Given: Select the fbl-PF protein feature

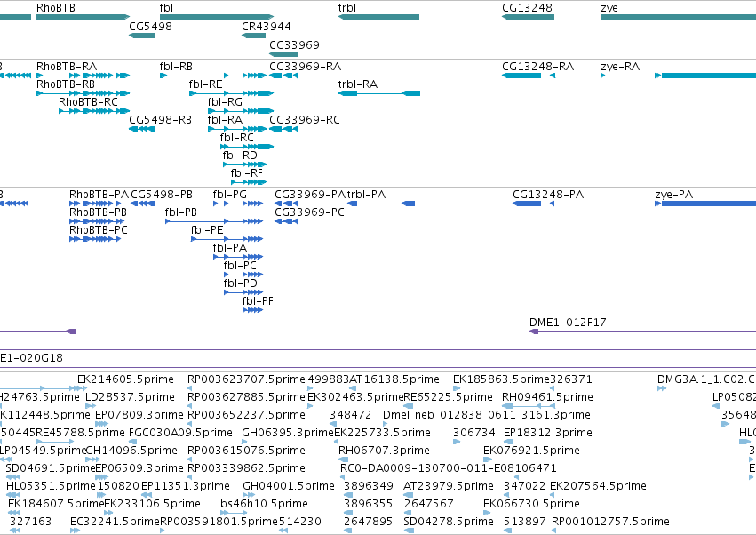Looking at the screenshot, I should click(x=252, y=310).
